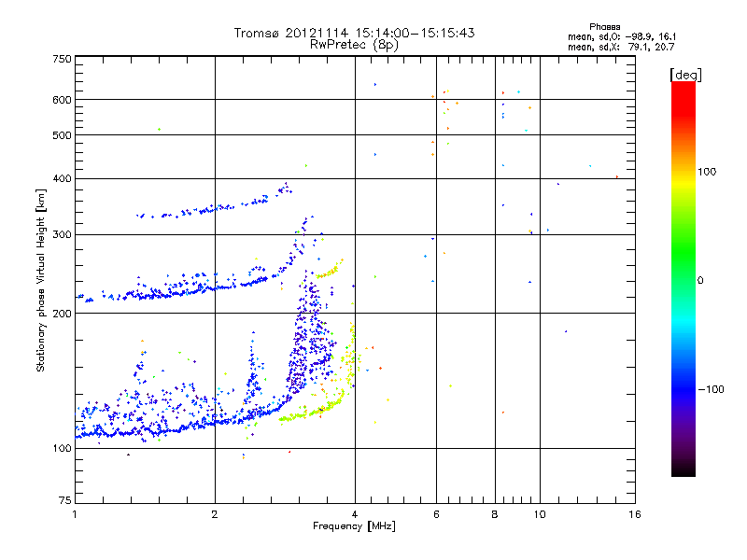The image size is (747, 560).
Task: Click the '6' frequency tick label
Action: (x=436, y=514)
